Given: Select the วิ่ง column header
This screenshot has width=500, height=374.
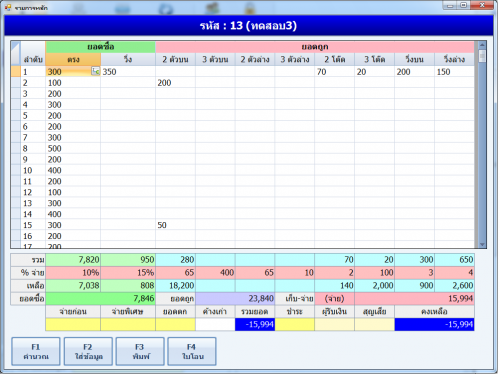Looking at the screenshot, I should [128, 59].
